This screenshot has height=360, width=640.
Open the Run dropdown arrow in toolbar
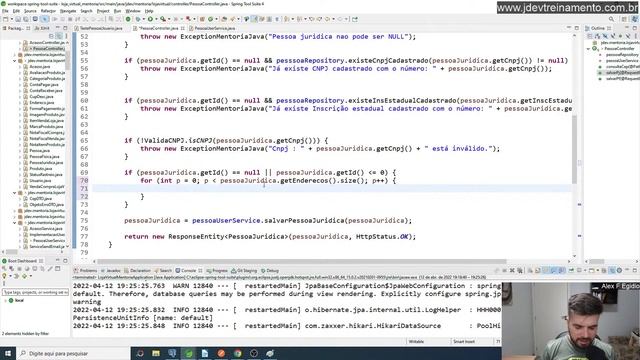(156, 19)
